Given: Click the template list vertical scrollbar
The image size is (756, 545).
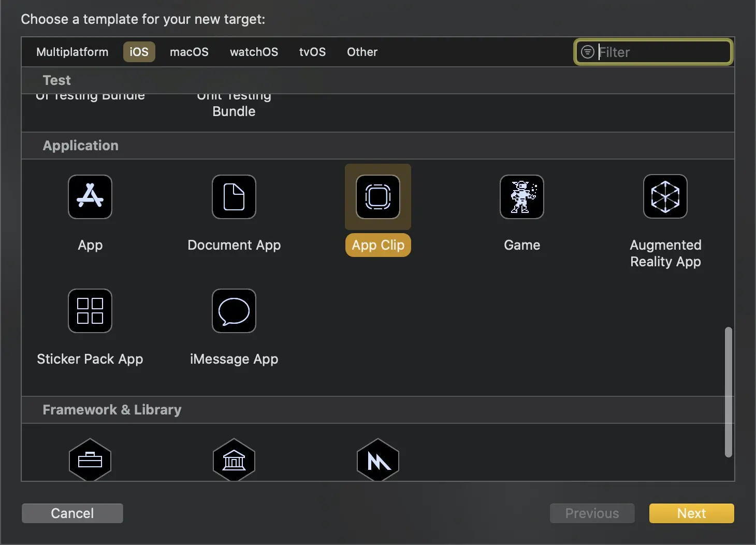Looking at the screenshot, I should click(729, 392).
